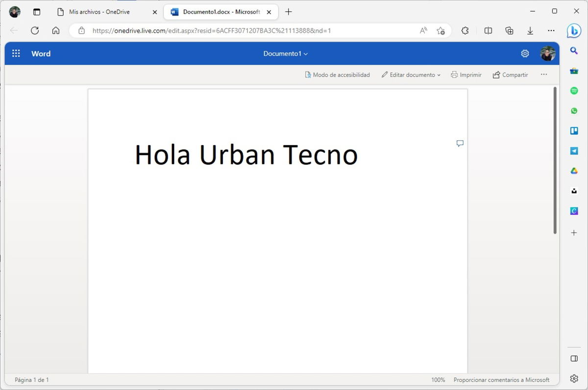
Task: Open the Documento1 title dropdown
Action: 285,53
